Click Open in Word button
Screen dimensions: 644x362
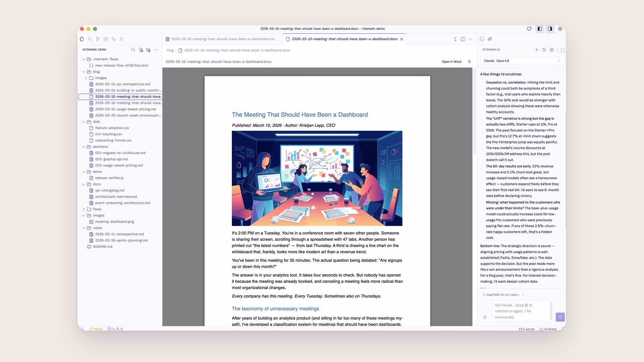point(452,62)
